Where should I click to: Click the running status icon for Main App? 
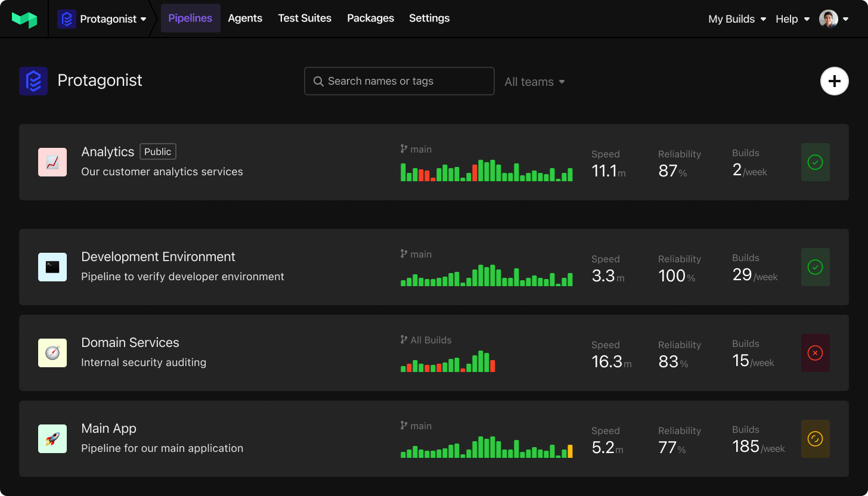pos(815,439)
